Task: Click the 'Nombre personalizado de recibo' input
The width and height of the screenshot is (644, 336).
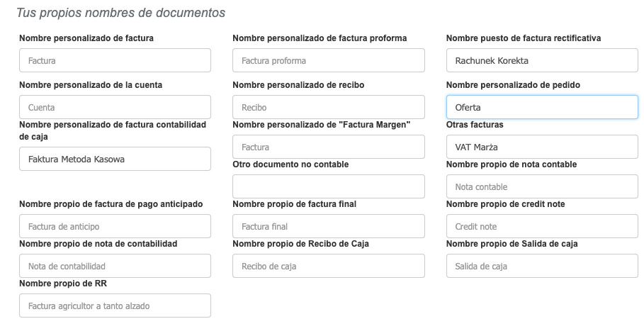Action: pyautogui.click(x=328, y=107)
